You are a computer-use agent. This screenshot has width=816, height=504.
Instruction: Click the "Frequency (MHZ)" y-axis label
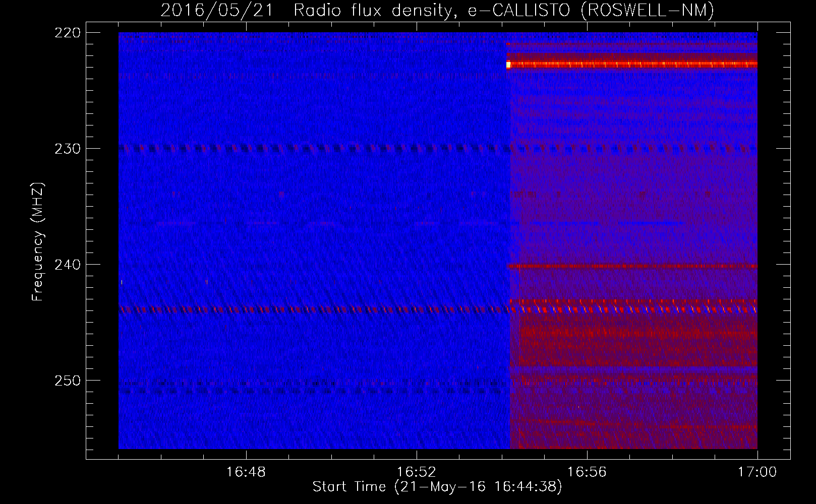[38, 241]
